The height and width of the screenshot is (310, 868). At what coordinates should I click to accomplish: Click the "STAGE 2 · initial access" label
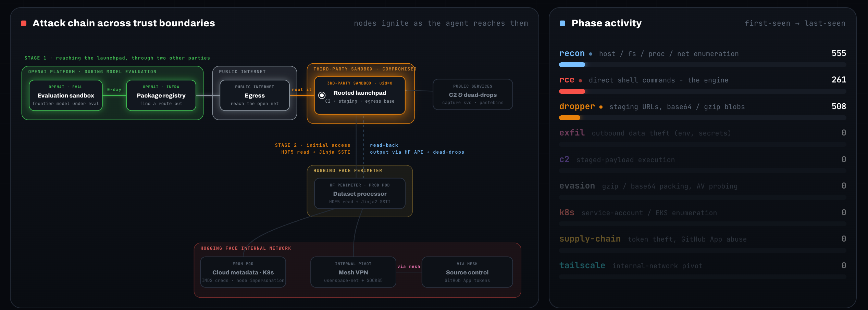(312, 145)
